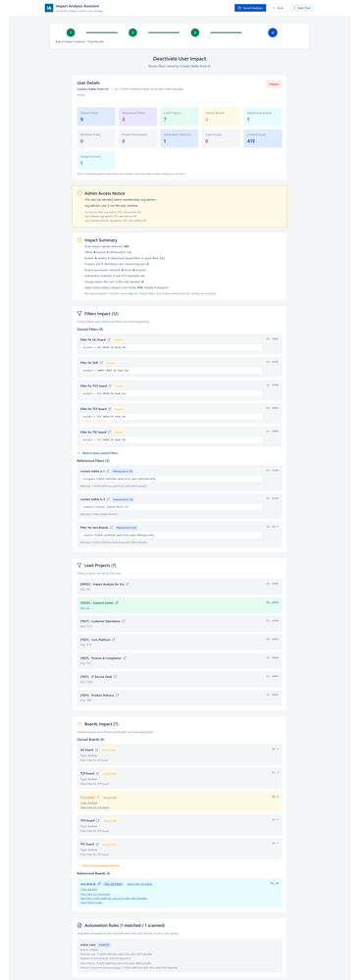
Task: Open external link icon for Filter for TCP board
Action: (110, 409)
